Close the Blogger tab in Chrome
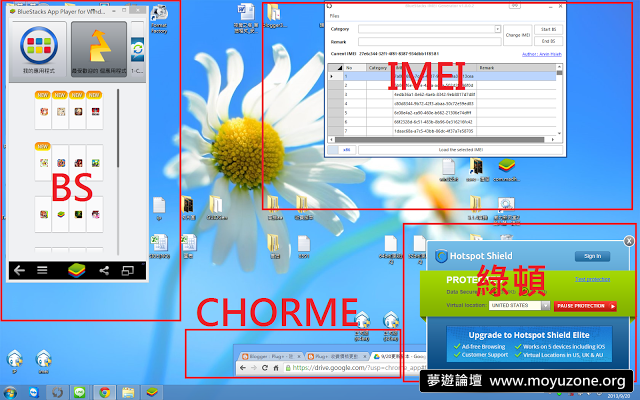The width and height of the screenshot is (640, 400). 298,356
